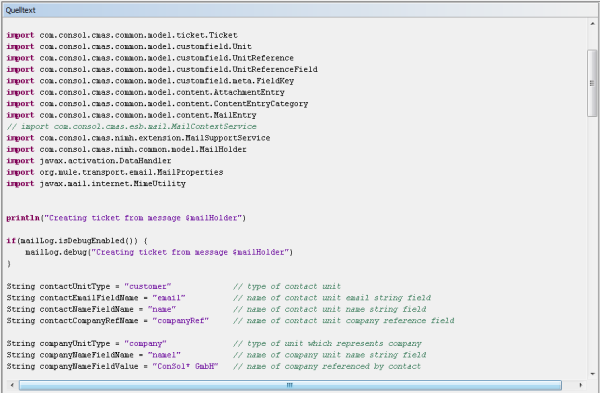Click the import line ending with customfield.Unit
The image size is (600, 393).
129,47
